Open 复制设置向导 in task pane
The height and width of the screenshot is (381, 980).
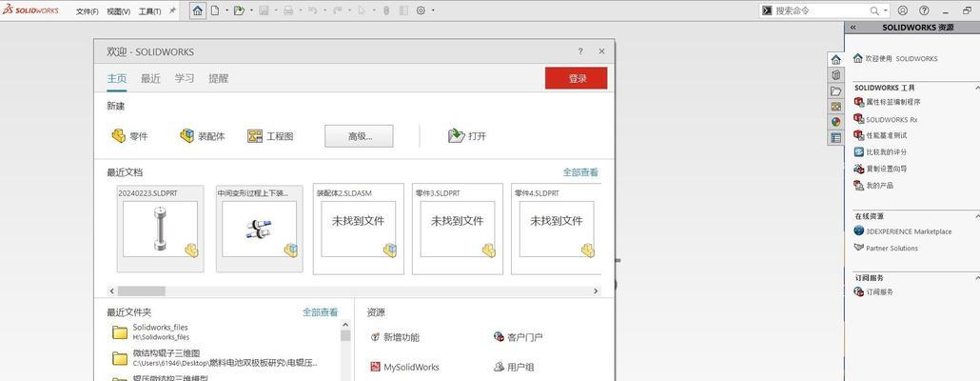[880, 169]
